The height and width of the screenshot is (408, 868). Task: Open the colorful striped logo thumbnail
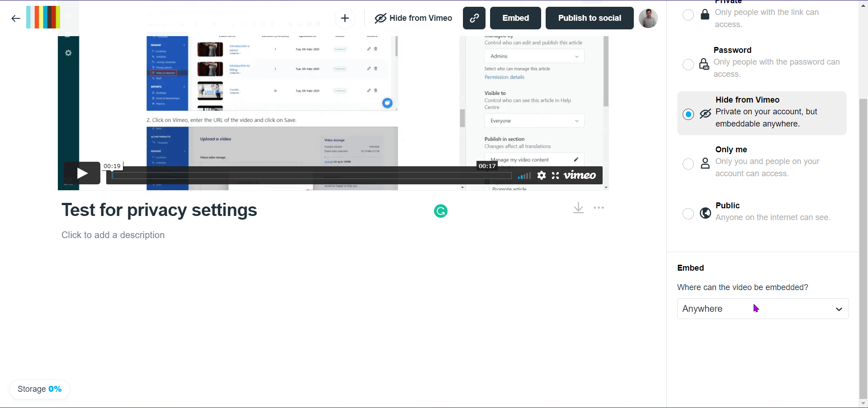(x=43, y=18)
